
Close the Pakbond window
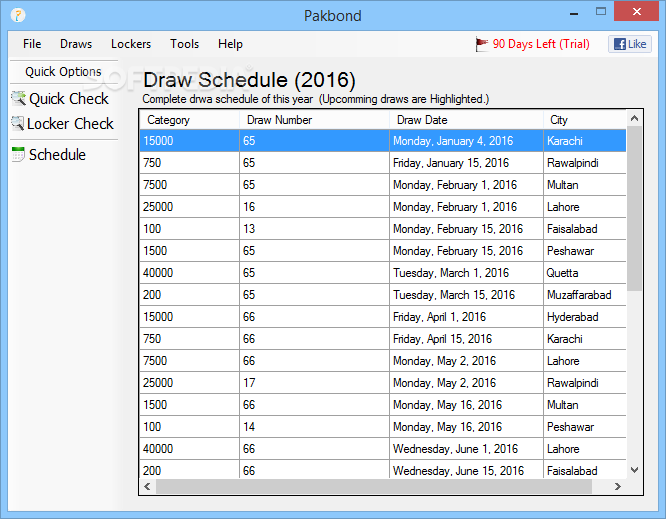click(x=636, y=11)
